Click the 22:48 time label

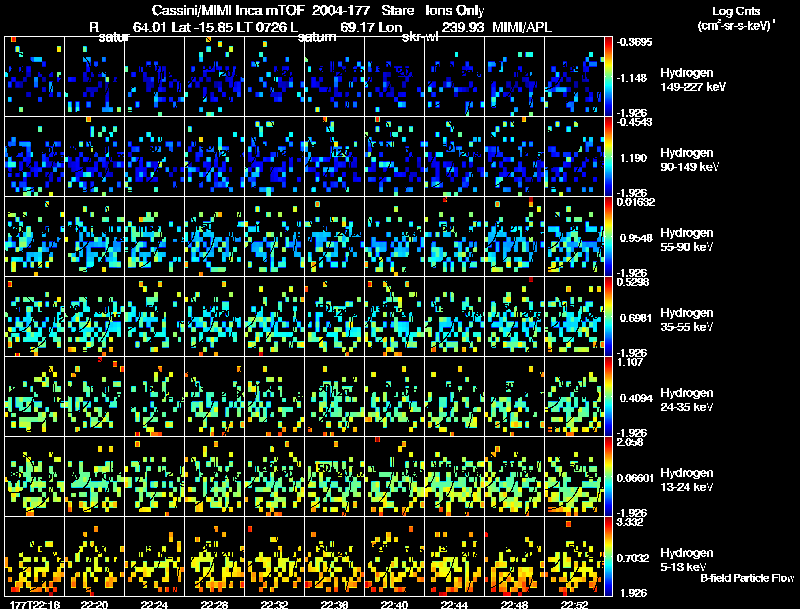point(514,604)
